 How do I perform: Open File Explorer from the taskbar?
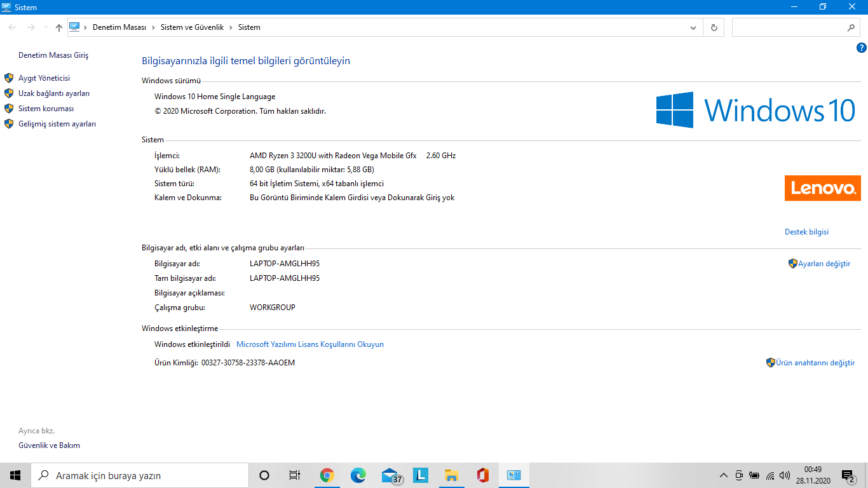[x=451, y=475]
